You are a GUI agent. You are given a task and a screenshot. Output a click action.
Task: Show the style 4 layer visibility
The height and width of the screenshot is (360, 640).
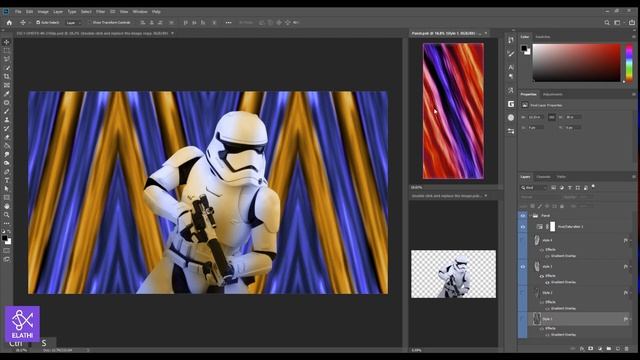point(522,240)
